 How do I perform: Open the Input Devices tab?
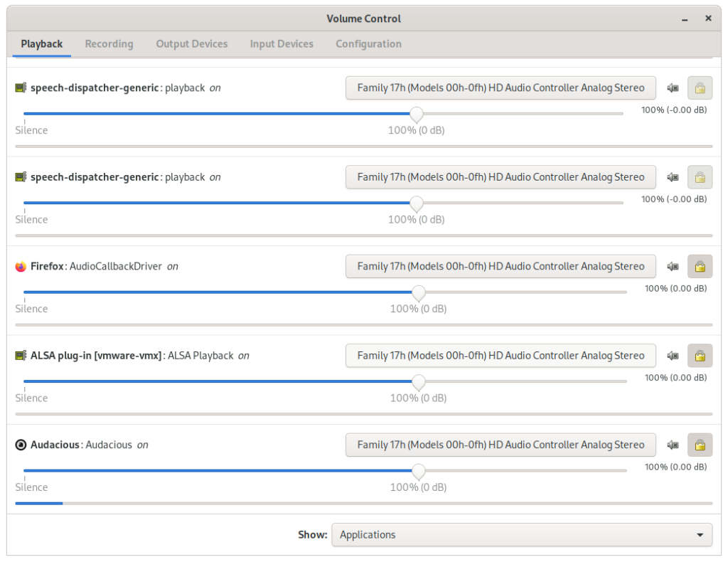[282, 44]
